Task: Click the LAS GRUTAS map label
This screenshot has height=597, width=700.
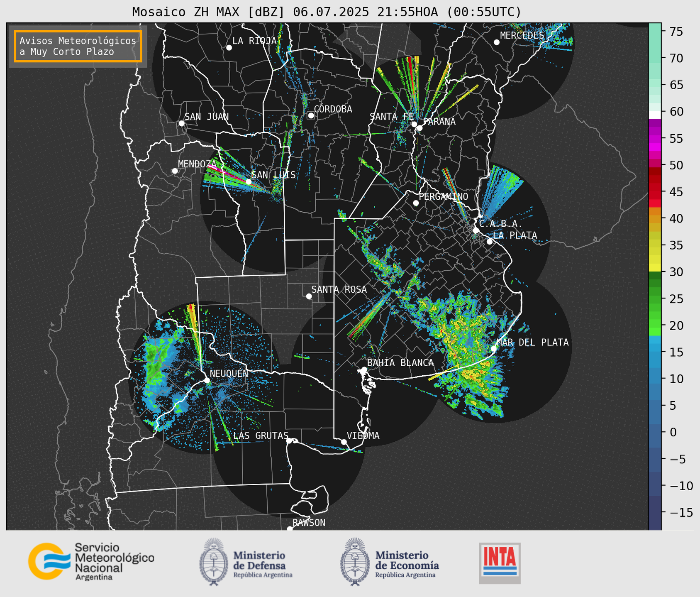Action: click(261, 436)
